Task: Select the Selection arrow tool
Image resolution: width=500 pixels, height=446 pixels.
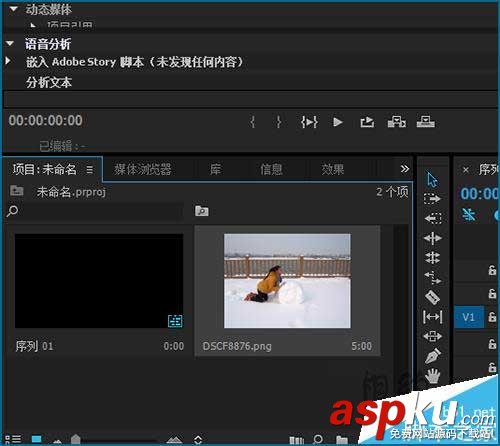Action: pos(432,180)
